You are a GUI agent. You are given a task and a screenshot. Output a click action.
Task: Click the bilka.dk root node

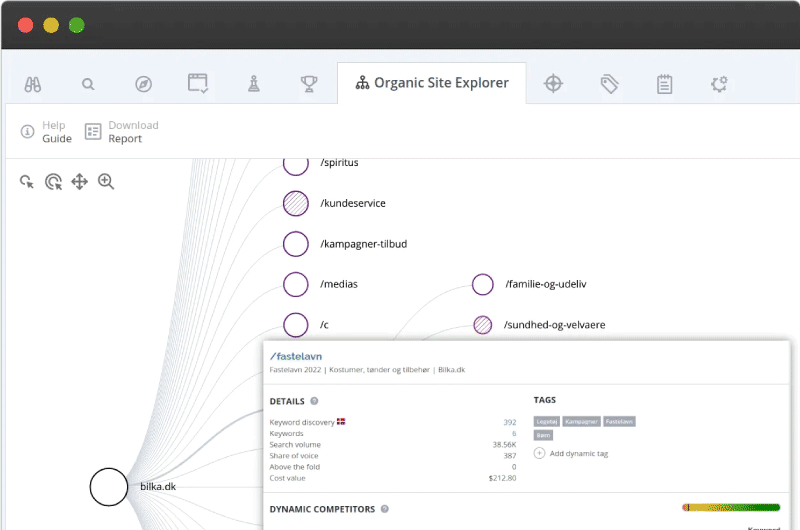(109, 487)
